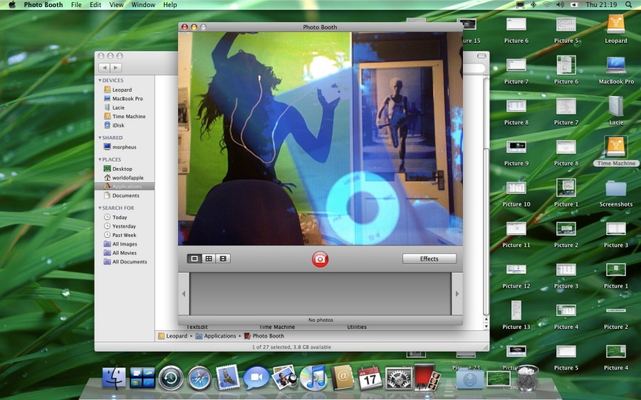Select Documents in the Finder sidebar
Screen dimensions: 641x400
(126, 196)
